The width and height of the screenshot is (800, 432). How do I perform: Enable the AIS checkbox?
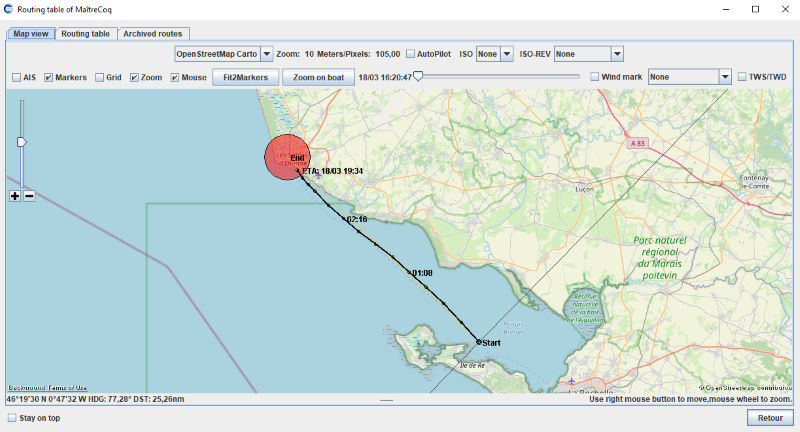pos(16,77)
